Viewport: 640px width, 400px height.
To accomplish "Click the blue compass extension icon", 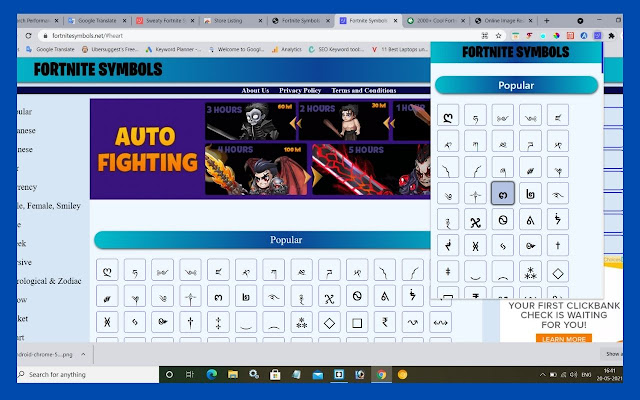I will click(x=584, y=36).
